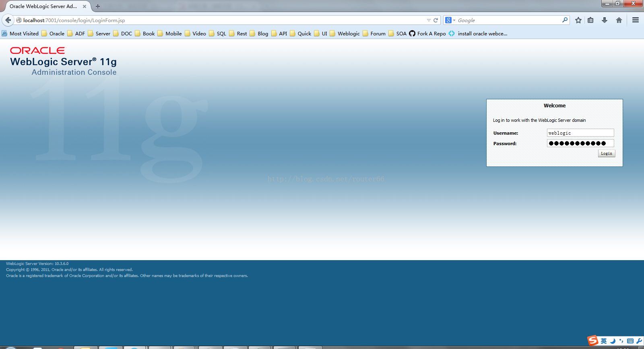Click the magnifier icon in the search box
Screen dimensions: 644x349
[x=565, y=20]
